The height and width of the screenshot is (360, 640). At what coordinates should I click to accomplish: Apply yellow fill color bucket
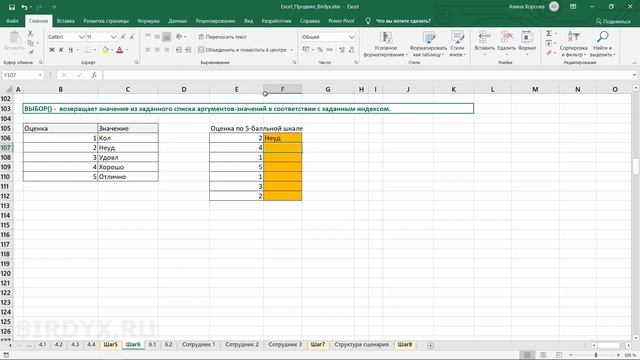[x=105, y=50]
